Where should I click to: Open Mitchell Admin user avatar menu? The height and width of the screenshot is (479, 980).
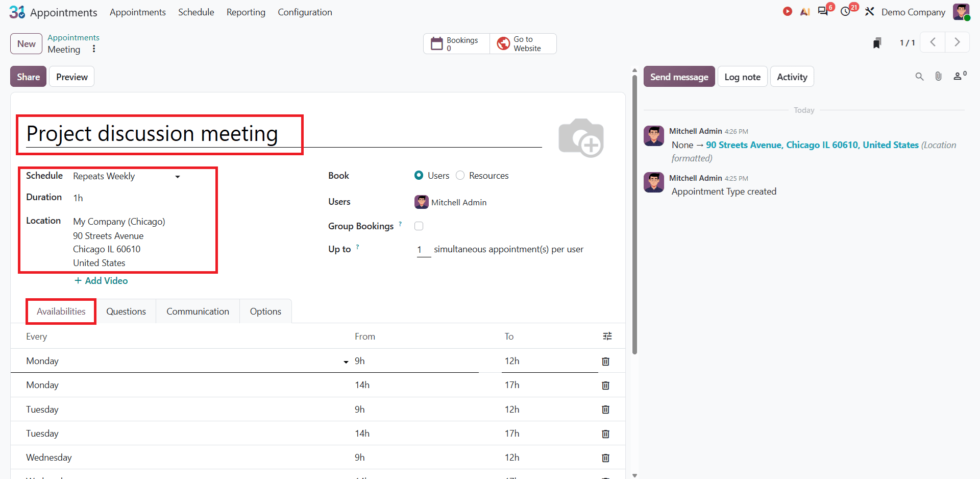tap(961, 12)
